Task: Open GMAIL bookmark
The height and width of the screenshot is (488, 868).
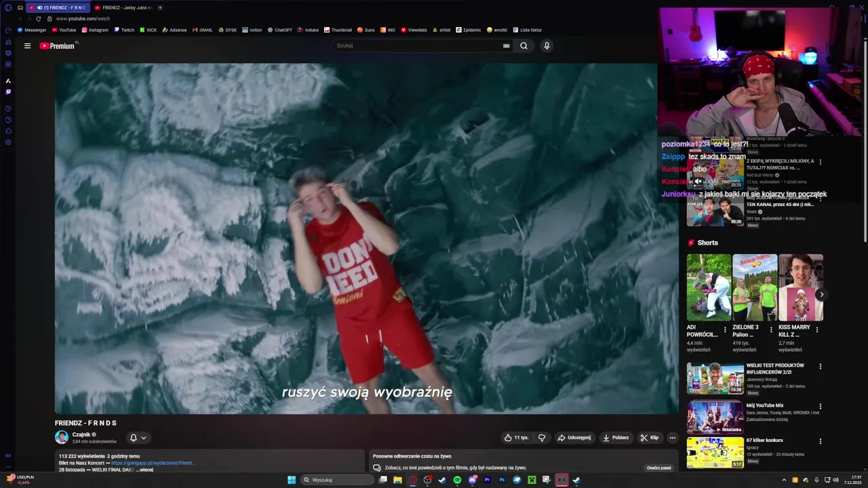Action: pyautogui.click(x=203, y=30)
